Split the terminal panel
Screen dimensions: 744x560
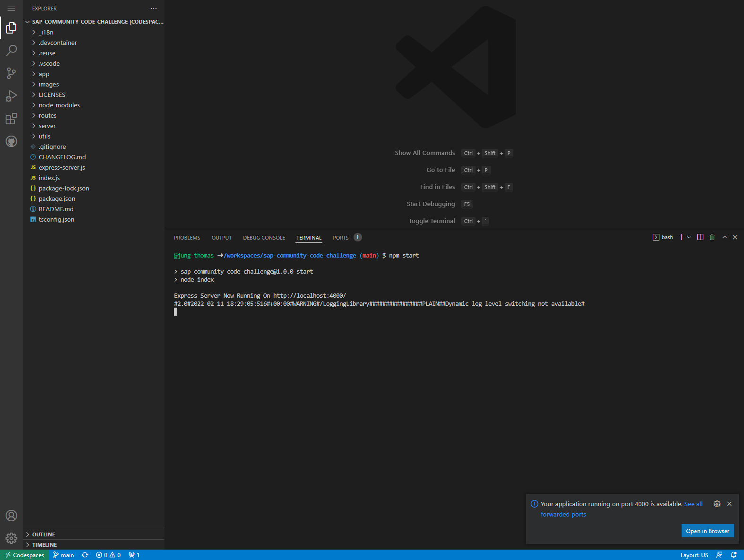click(700, 237)
